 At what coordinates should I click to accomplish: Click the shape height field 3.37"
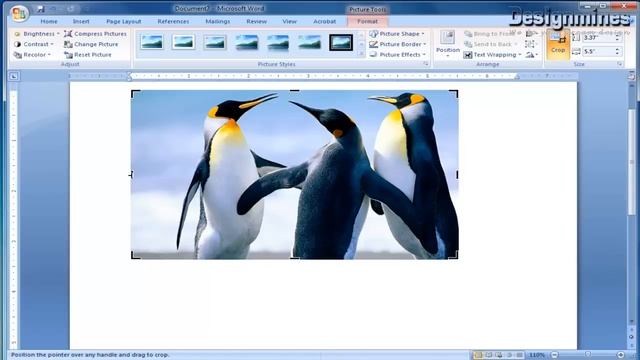click(598, 38)
